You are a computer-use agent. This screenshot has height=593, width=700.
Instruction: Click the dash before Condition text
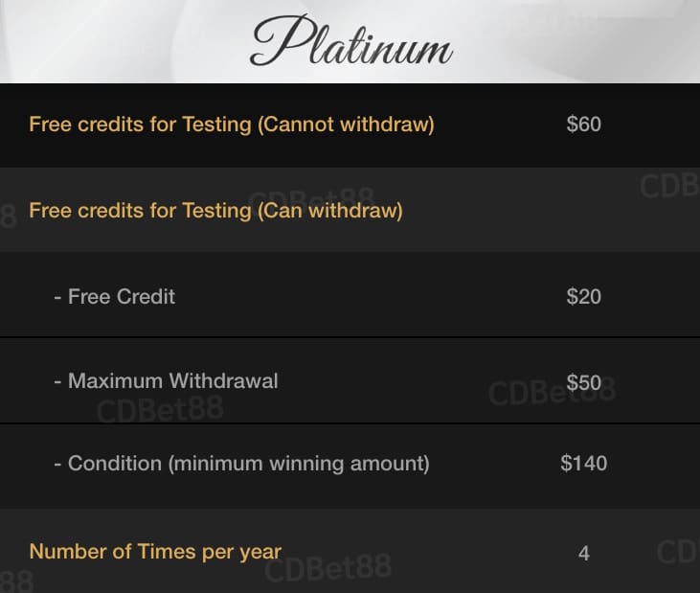pyautogui.click(x=57, y=465)
